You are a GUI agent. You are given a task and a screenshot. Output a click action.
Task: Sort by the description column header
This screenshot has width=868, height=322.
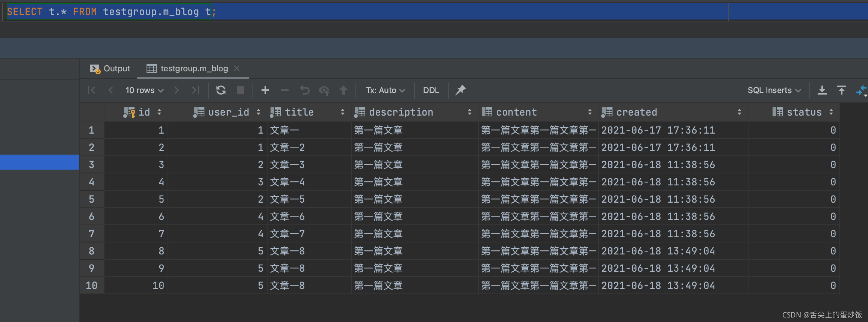[415, 112]
